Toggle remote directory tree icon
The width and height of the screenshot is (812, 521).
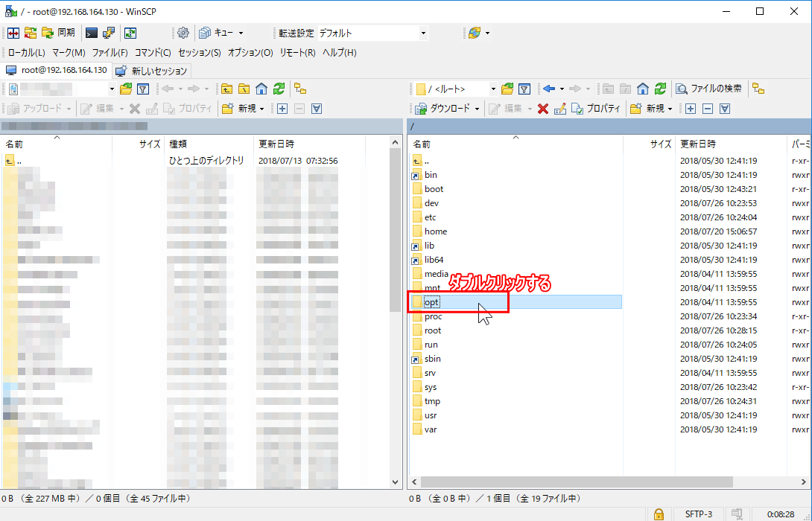tap(758, 89)
